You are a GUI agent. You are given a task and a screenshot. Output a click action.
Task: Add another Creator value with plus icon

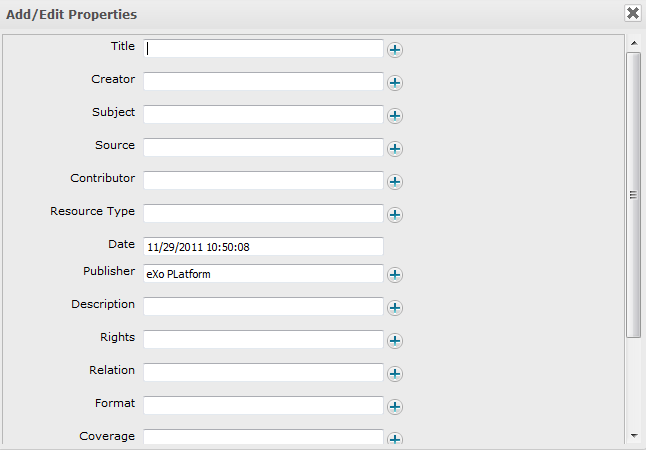(x=395, y=83)
